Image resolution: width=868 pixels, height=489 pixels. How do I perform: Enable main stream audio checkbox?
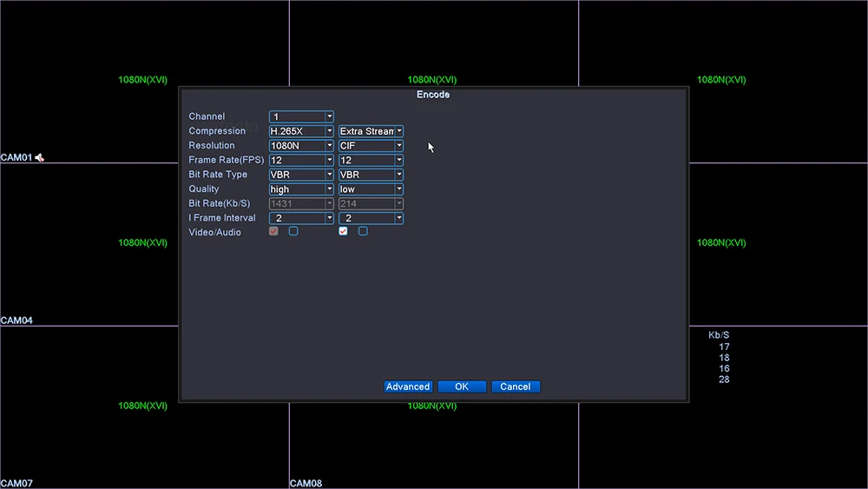tap(293, 231)
